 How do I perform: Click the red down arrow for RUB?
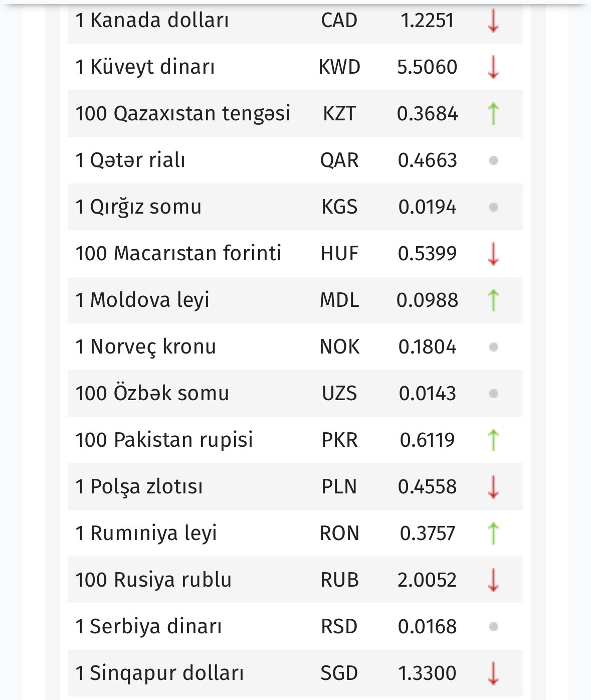[x=493, y=580]
